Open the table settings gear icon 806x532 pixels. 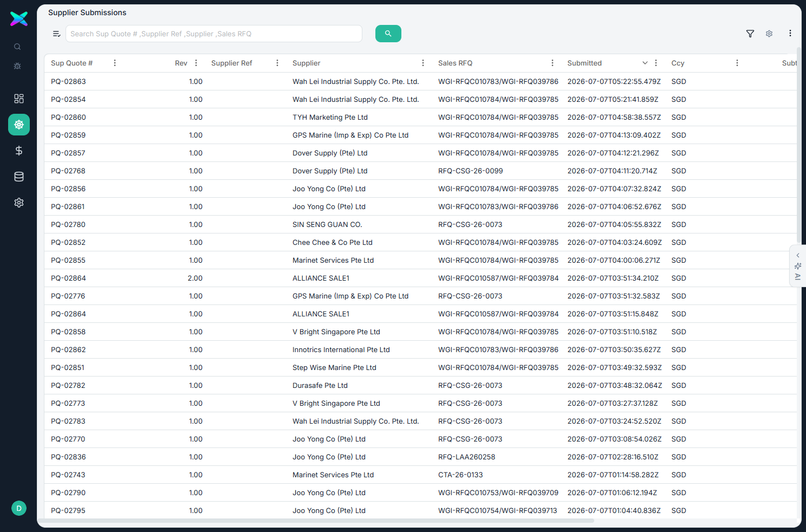[769, 34]
